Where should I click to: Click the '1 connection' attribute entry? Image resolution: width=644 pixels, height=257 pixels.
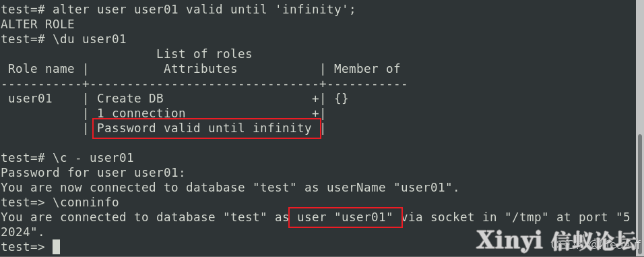[x=141, y=113]
